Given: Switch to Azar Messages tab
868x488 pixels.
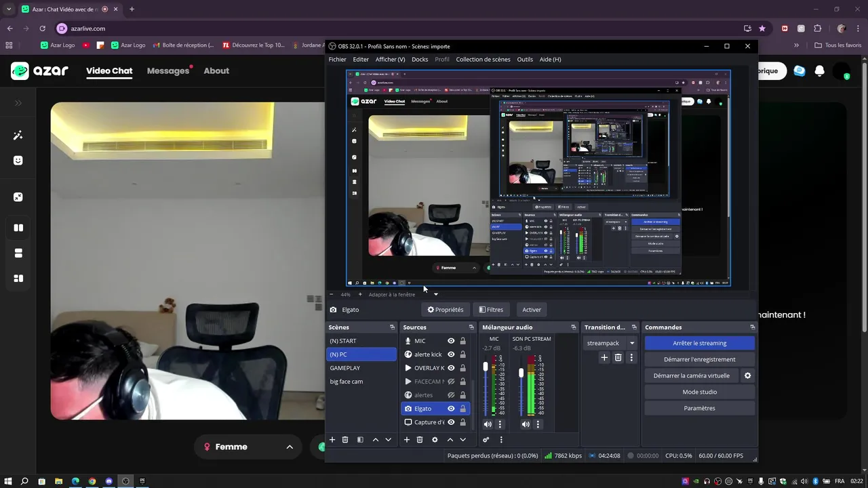Looking at the screenshot, I should tap(167, 70).
